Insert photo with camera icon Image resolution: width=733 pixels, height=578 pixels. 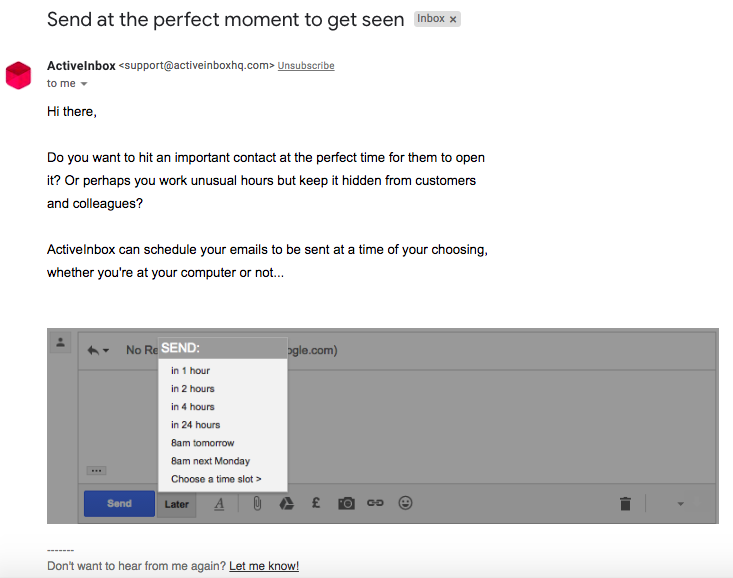coord(346,504)
